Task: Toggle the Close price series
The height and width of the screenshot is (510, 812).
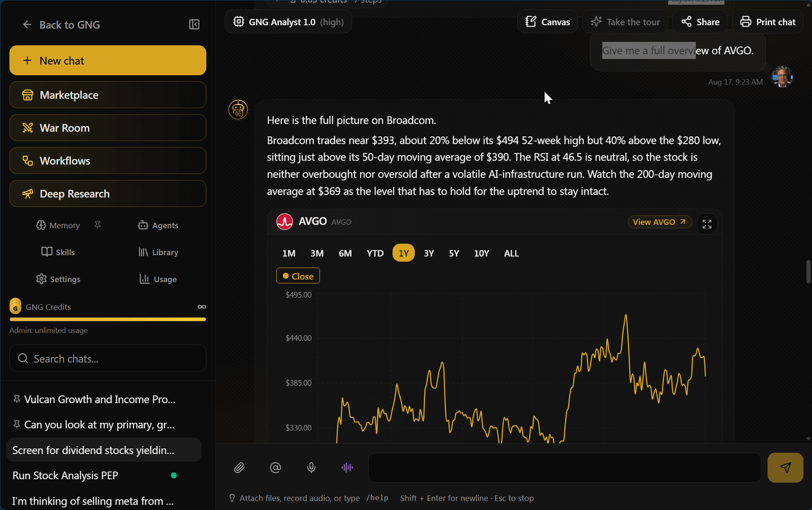Action: click(298, 276)
